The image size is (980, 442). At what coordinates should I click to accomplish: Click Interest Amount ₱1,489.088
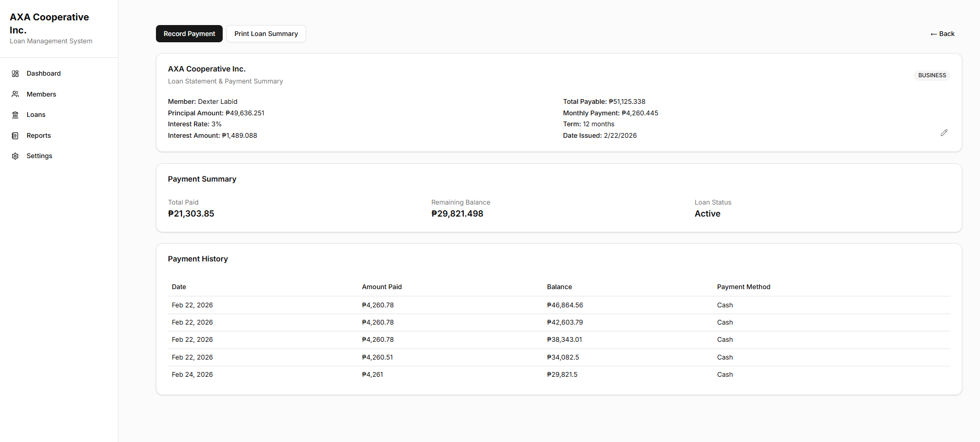pos(212,136)
